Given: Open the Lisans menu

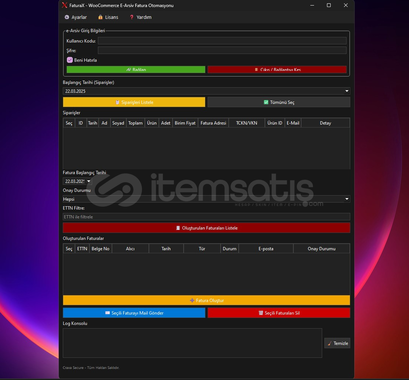Looking at the screenshot, I should pyautogui.click(x=108, y=17).
